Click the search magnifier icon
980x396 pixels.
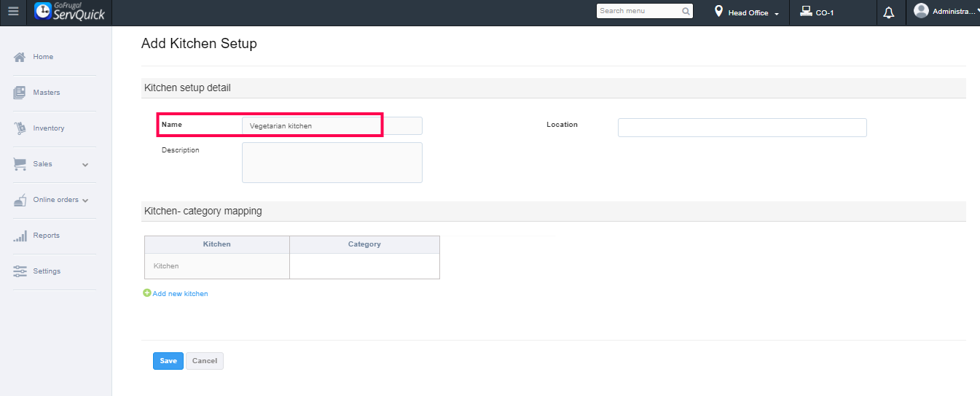click(686, 12)
